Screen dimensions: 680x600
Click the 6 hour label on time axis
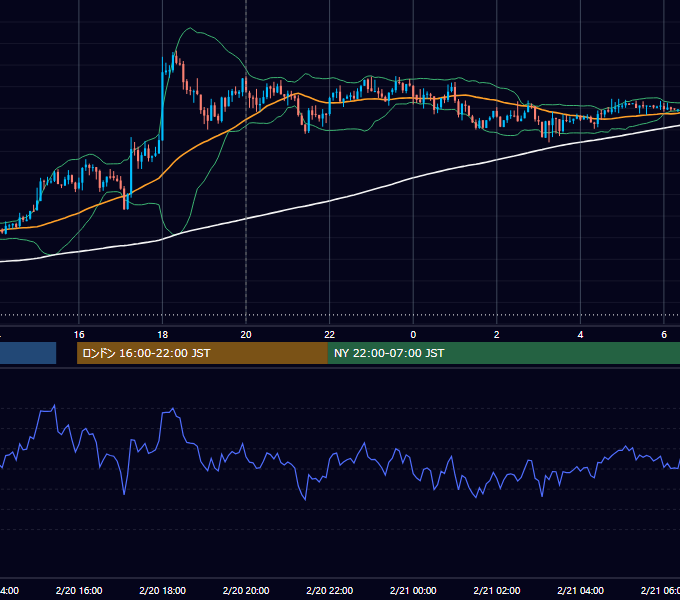tap(664, 335)
